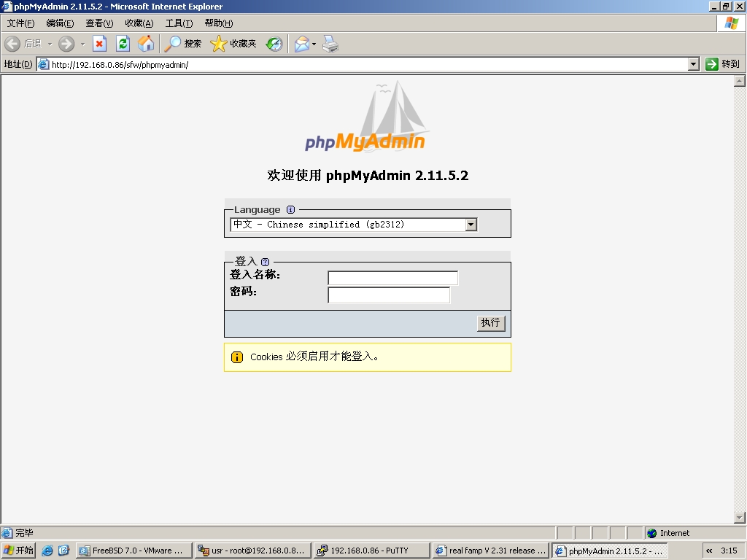Launch Internet Explorer from quick launch
747x560 pixels.
[47, 551]
